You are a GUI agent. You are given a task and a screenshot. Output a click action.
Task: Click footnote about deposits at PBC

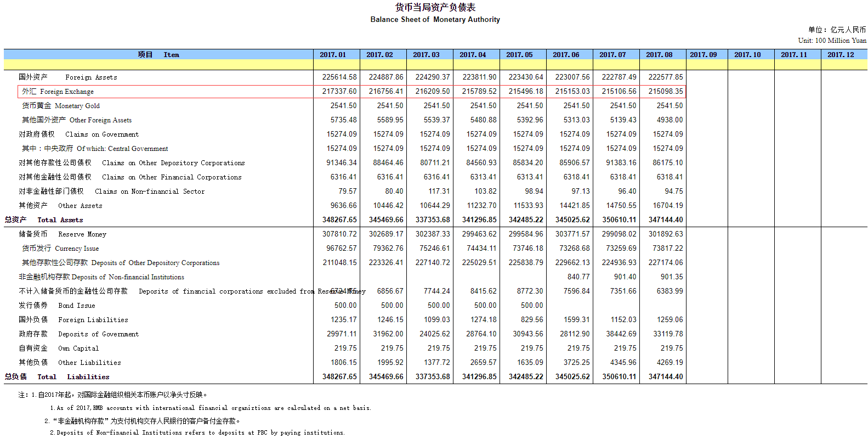tap(197, 433)
